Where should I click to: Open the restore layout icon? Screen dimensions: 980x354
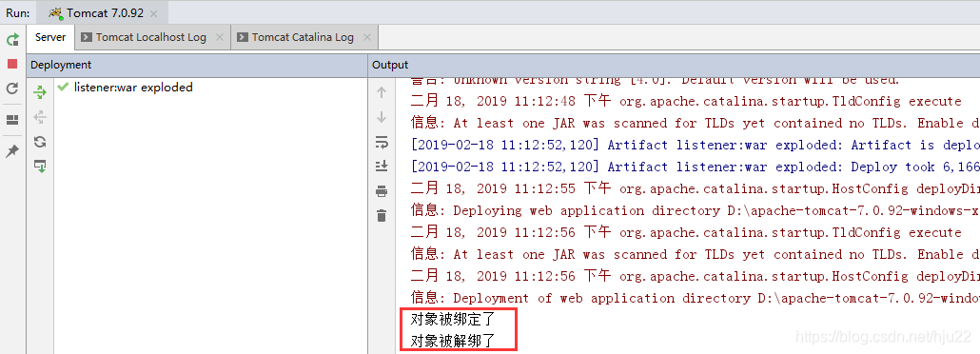(12, 120)
